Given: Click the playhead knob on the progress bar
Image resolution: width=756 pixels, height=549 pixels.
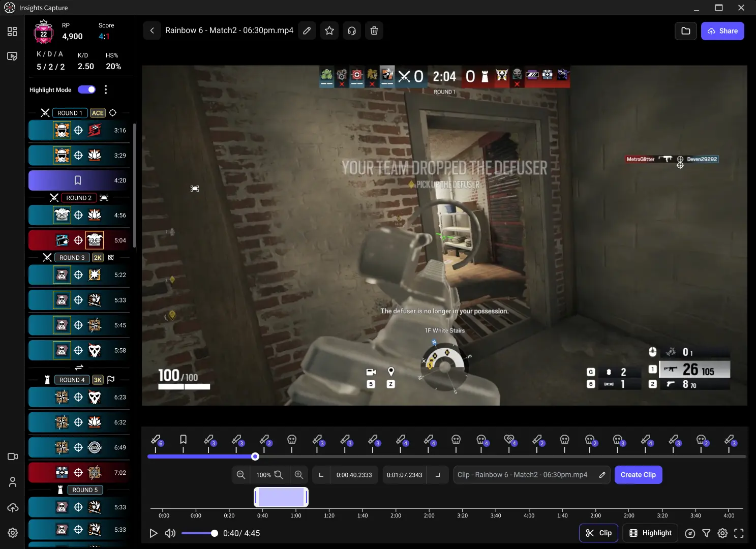Looking at the screenshot, I should (x=255, y=456).
